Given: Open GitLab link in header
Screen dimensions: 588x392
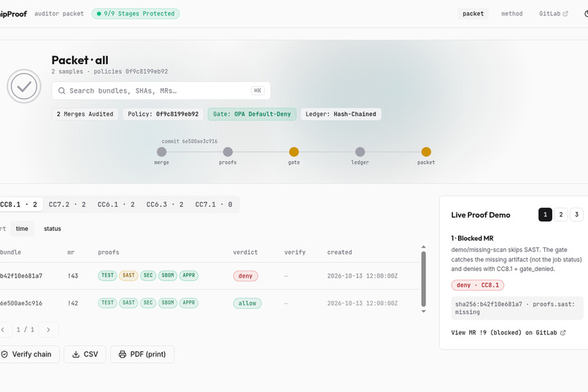Looking at the screenshot, I should pos(554,13).
